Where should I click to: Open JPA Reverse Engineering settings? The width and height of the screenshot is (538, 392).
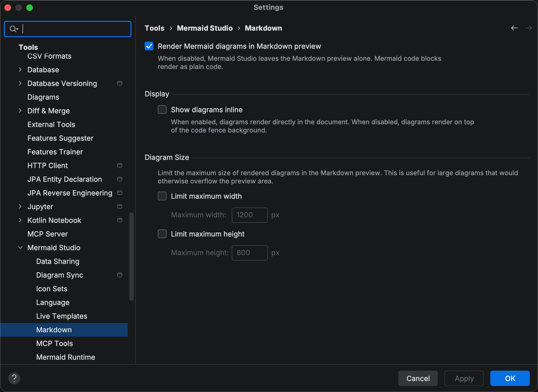click(70, 193)
